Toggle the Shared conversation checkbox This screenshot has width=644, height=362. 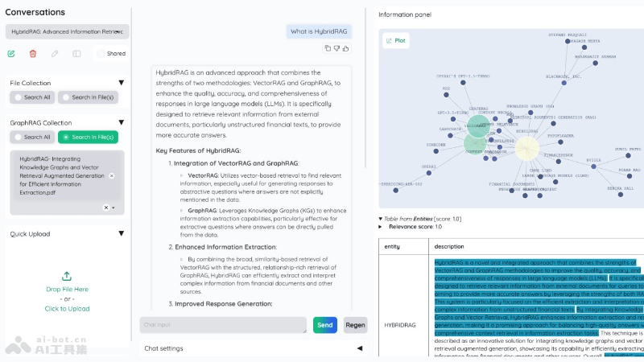101,54
